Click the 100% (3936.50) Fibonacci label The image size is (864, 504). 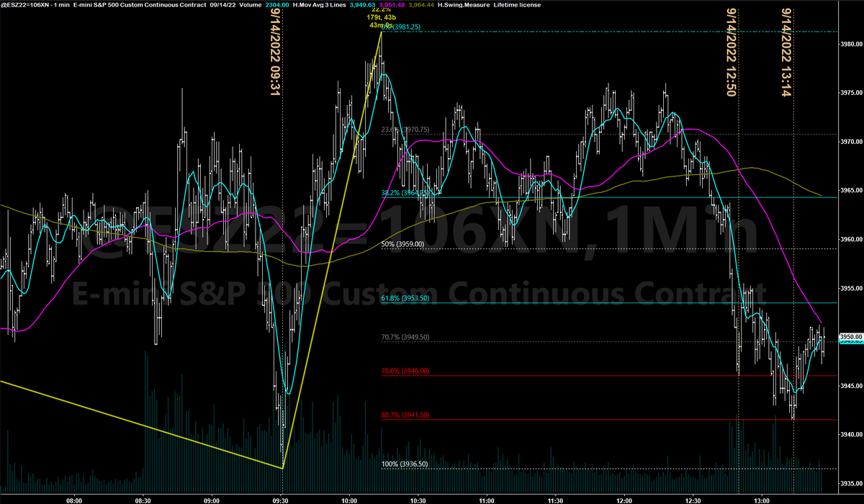(405, 464)
